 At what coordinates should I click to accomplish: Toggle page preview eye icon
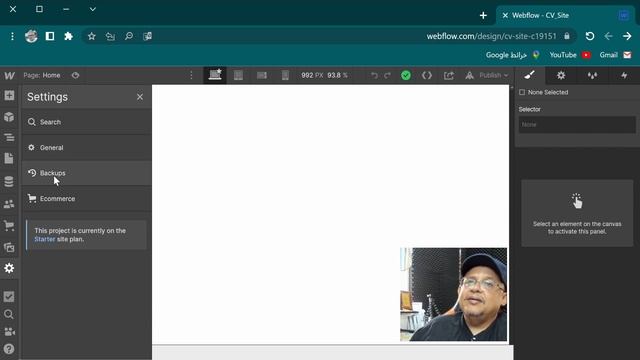76,75
